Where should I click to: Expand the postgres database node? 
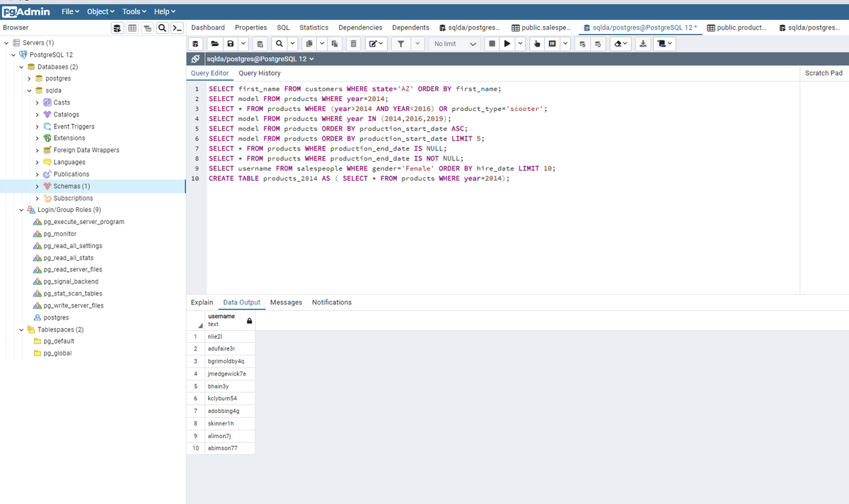(x=29, y=78)
